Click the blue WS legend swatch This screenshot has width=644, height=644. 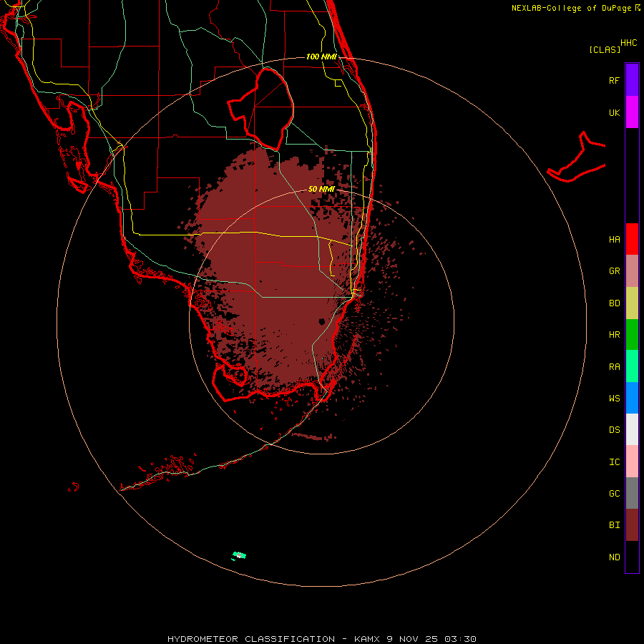point(632,398)
